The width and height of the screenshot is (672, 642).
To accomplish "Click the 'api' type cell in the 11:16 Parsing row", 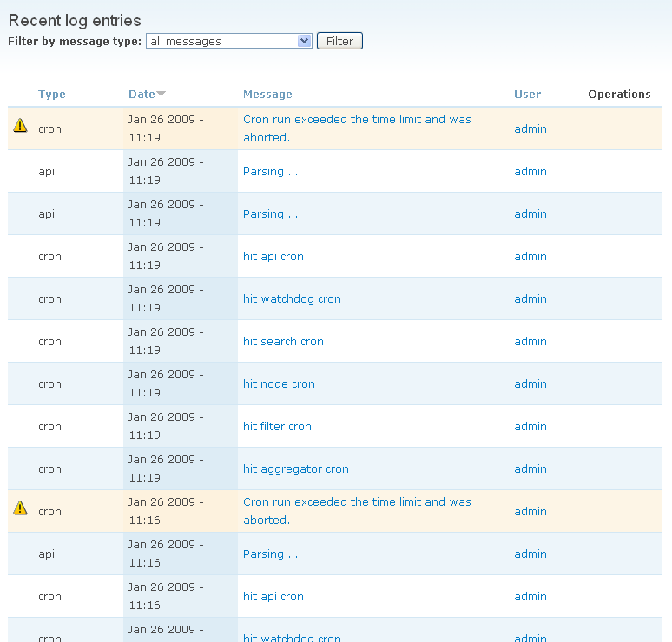I will click(x=46, y=554).
